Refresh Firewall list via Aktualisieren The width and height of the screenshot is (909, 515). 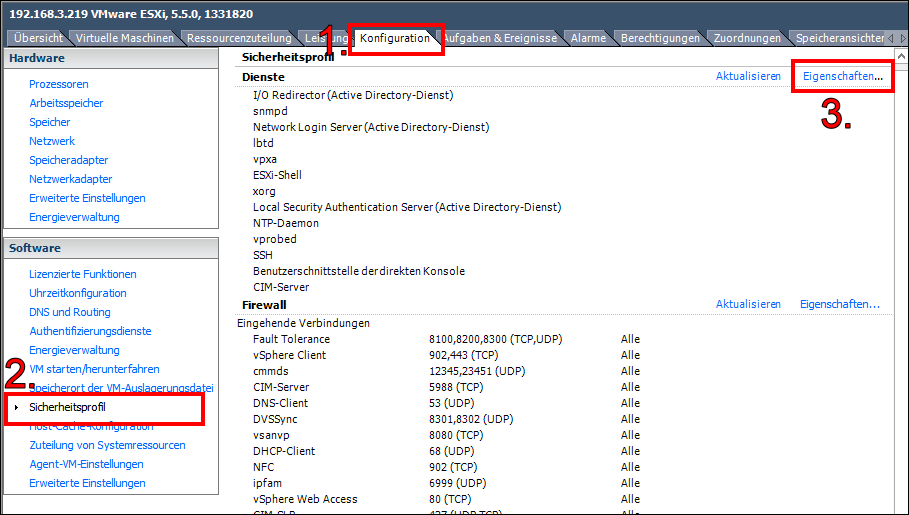pos(748,304)
